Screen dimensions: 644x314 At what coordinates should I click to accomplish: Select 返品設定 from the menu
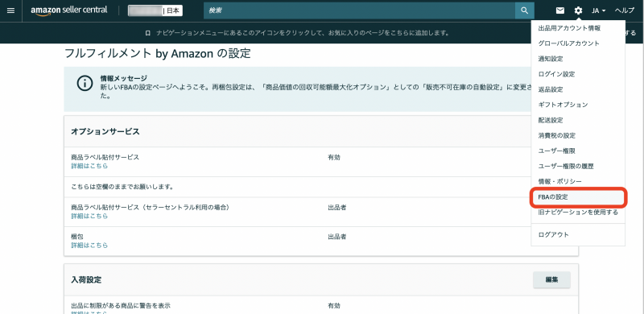(x=551, y=89)
